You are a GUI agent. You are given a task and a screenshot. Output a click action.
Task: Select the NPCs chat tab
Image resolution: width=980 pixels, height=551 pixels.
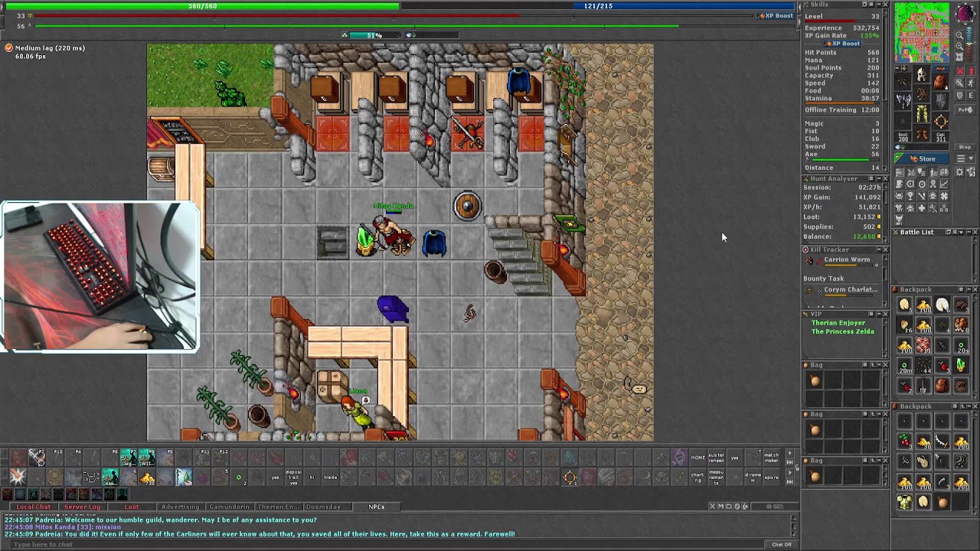tap(376, 507)
